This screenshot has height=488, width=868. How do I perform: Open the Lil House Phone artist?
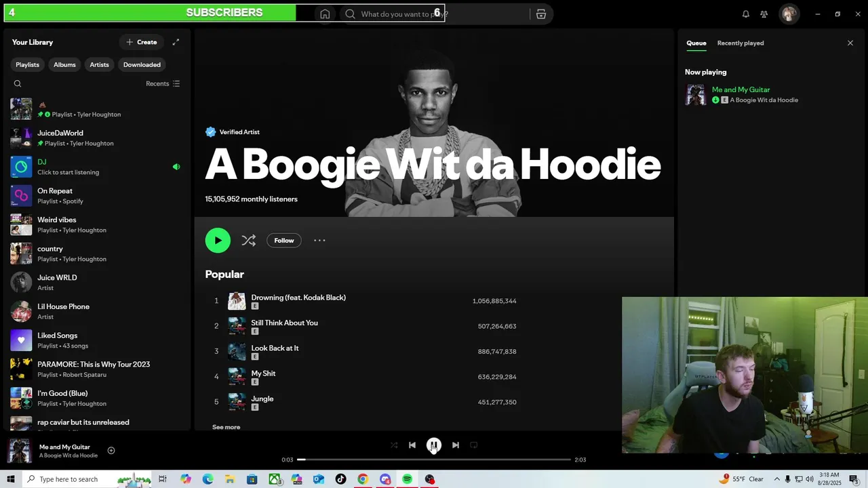[x=96, y=311]
